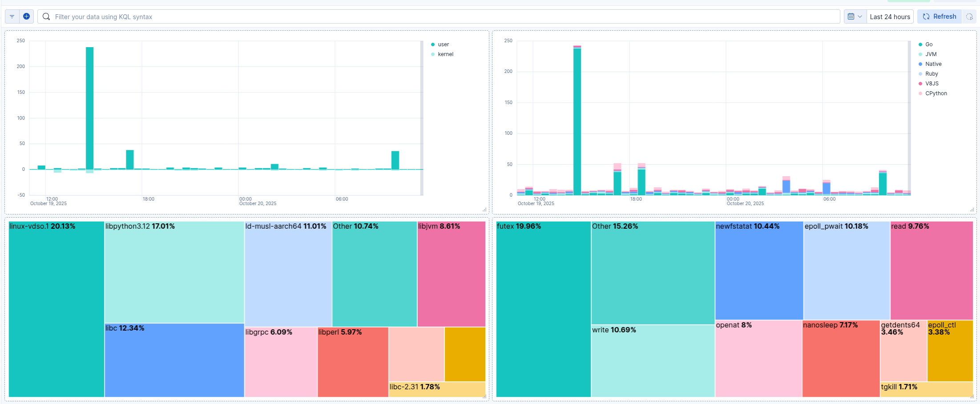Open the calendar date picker icon
Screen dimensions: 980x404
click(x=851, y=16)
